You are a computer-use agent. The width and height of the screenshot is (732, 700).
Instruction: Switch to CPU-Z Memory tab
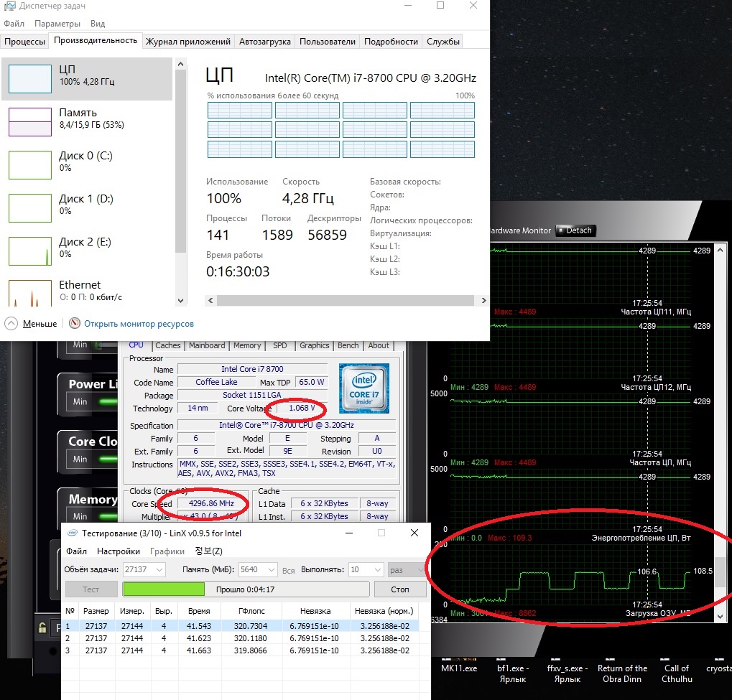[x=247, y=346]
